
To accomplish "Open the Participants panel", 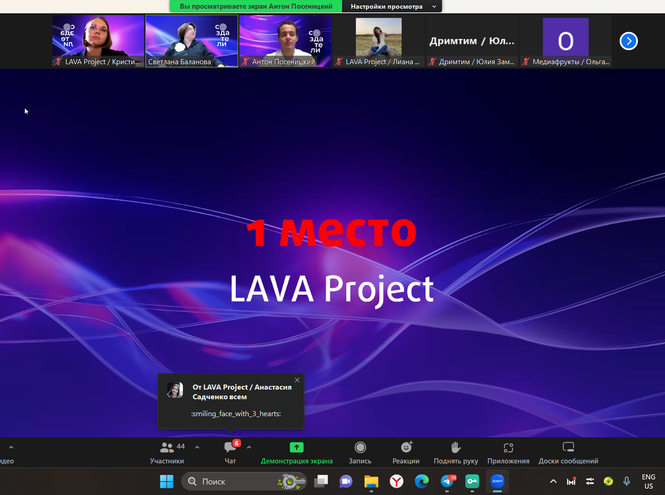I will pos(166,451).
